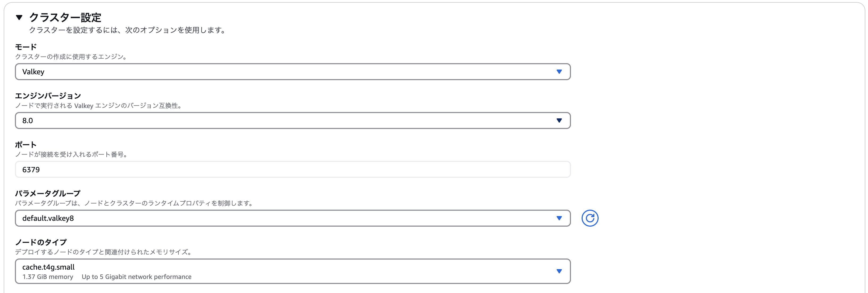Refresh the parameter group list
Viewport: 868px width, 293px height.
[590, 218]
